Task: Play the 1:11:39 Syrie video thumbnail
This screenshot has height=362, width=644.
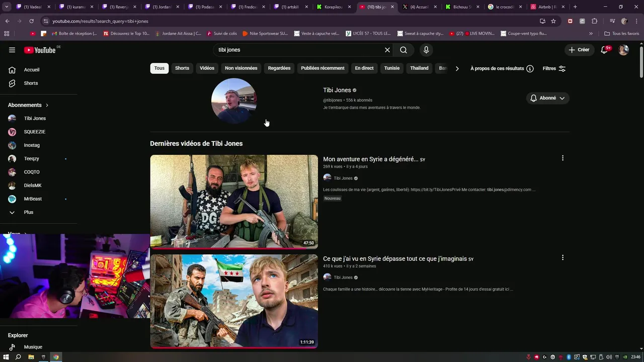Action: click(x=234, y=301)
